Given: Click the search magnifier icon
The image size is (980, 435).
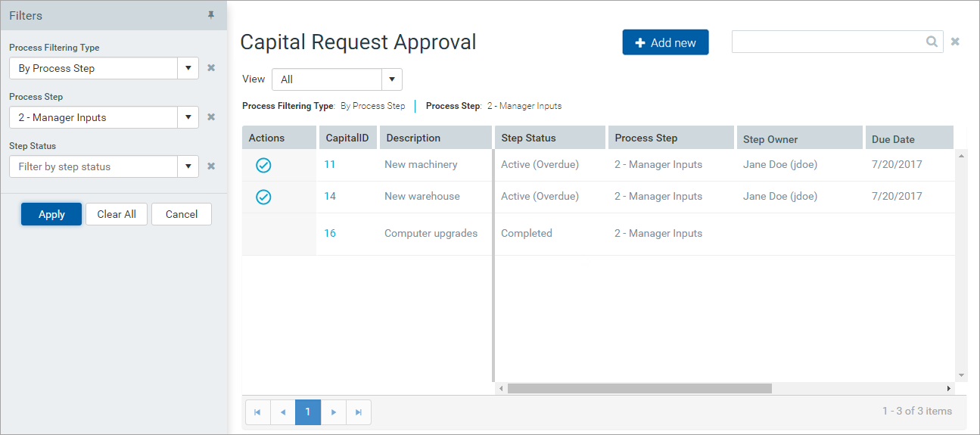Looking at the screenshot, I should coord(932,42).
